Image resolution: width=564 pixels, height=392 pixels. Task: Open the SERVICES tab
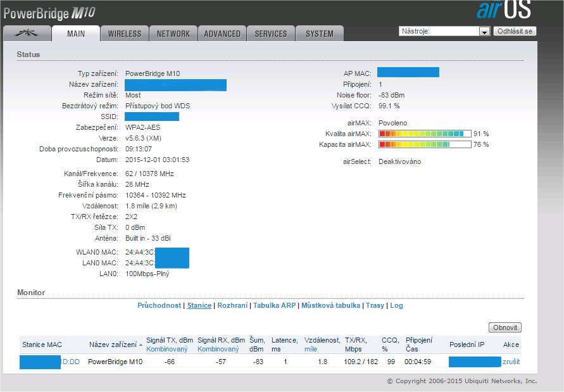coord(271,34)
